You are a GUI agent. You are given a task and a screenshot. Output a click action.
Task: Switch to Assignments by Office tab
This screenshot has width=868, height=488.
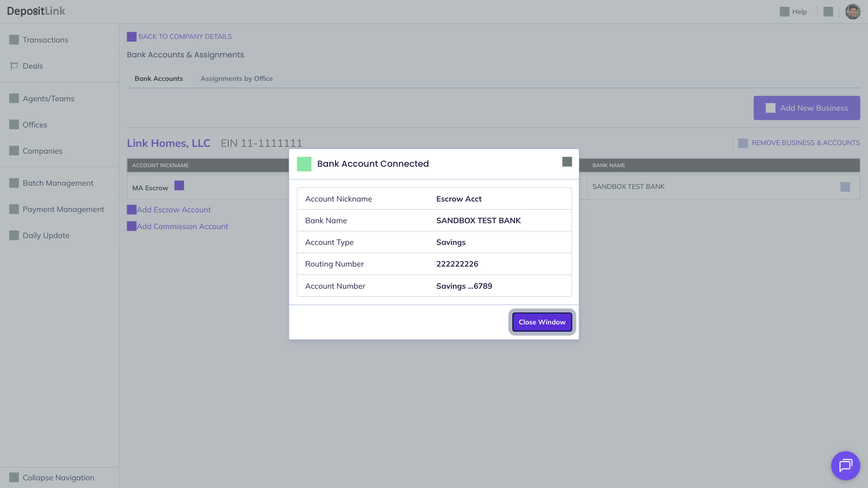pyautogui.click(x=236, y=79)
